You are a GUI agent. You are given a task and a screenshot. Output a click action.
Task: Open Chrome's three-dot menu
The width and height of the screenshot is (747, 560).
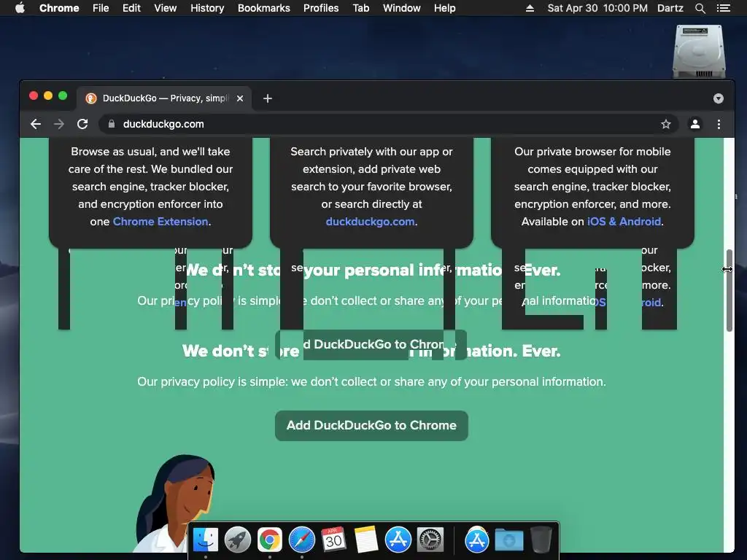719,124
